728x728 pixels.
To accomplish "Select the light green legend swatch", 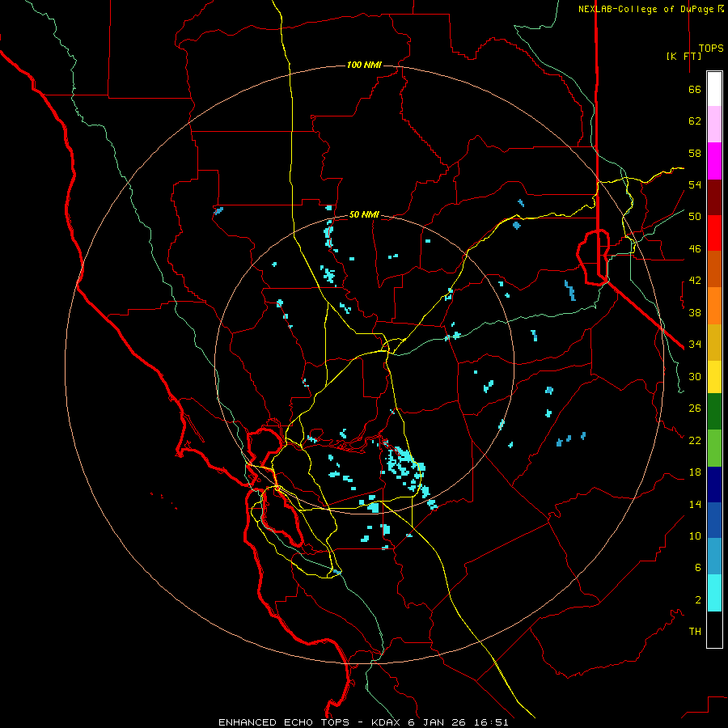I will [714, 448].
